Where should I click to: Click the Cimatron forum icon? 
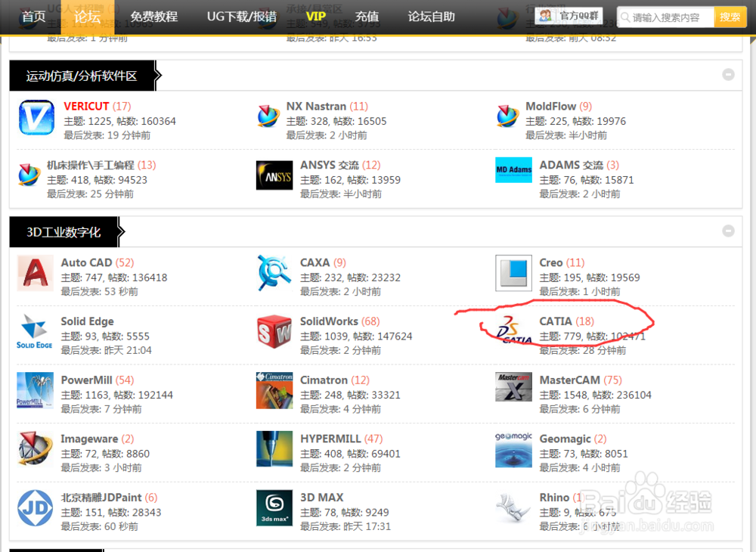click(274, 390)
